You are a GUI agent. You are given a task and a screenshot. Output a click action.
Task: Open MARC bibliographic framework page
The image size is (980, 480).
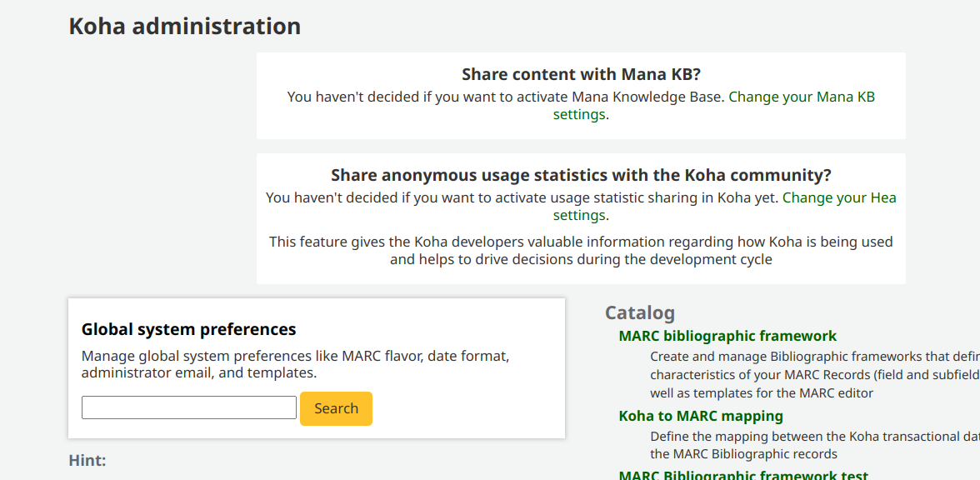[727, 336]
